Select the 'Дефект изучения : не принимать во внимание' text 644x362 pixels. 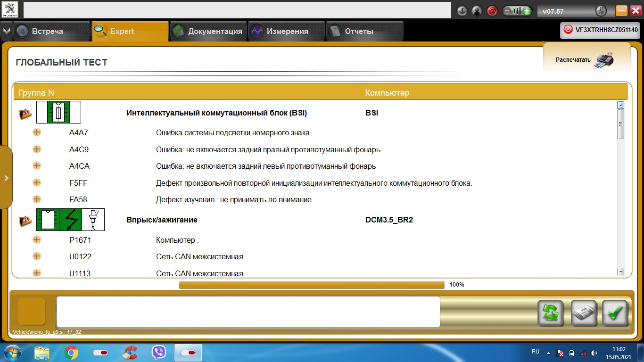click(234, 200)
